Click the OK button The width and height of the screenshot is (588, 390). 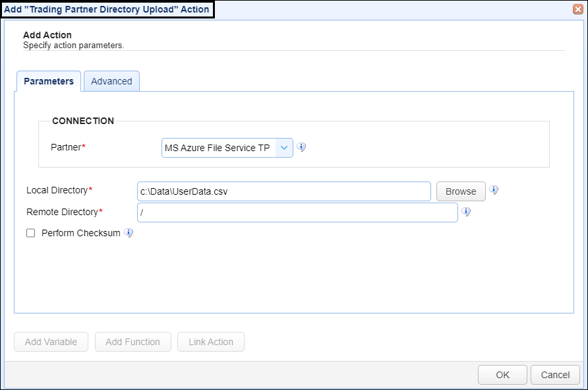click(x=502, y=375)
